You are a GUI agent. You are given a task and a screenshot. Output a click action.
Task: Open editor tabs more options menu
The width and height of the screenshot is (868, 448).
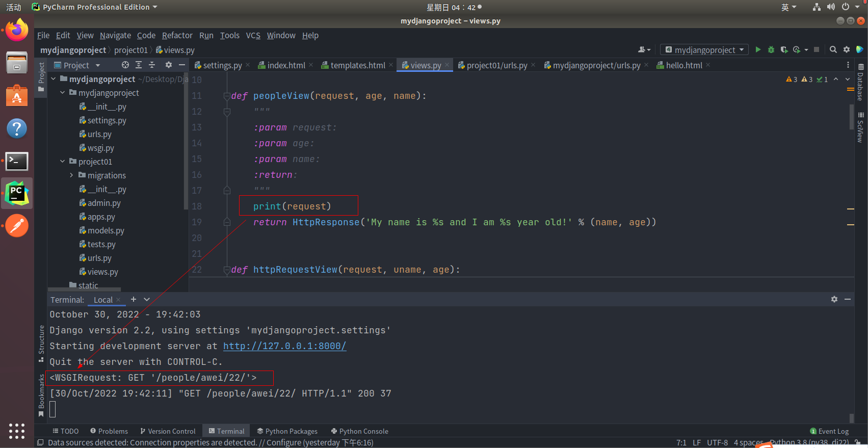(x=848, y=65)
